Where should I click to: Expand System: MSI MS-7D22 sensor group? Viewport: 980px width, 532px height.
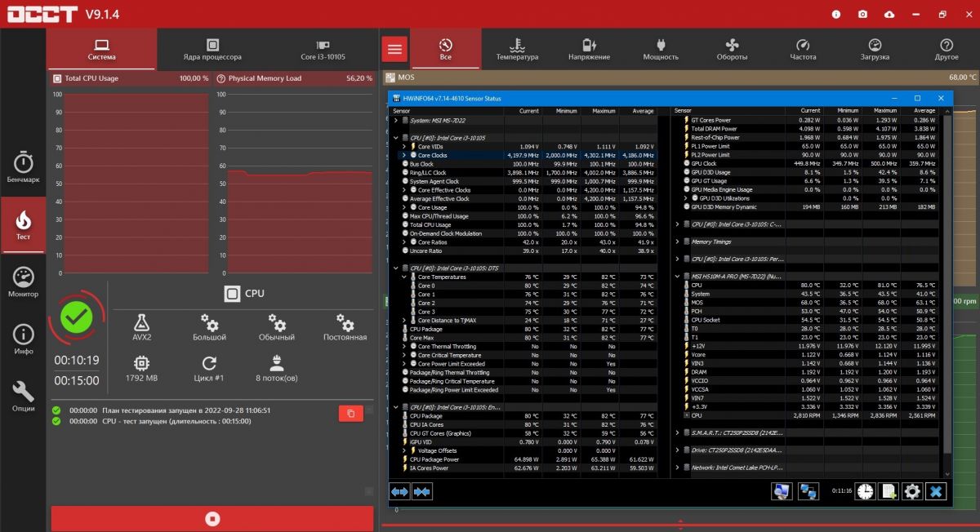pyautogui.click(x=396, y=121)
